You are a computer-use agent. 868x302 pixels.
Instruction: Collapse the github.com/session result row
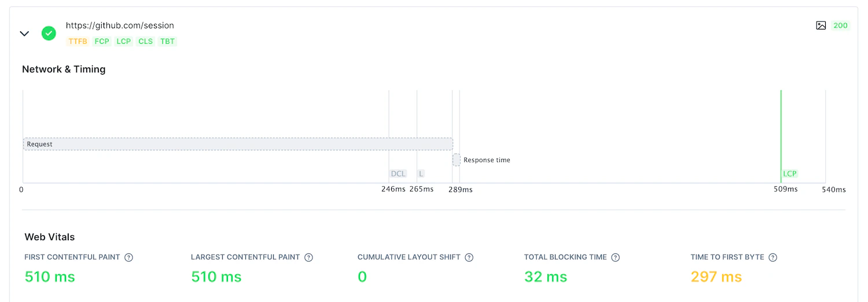24,34
